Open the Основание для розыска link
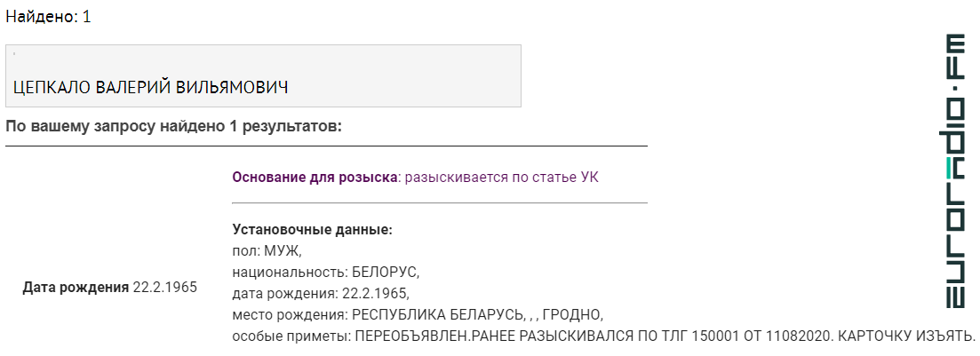The image size is (980, 356). [315, 178]
